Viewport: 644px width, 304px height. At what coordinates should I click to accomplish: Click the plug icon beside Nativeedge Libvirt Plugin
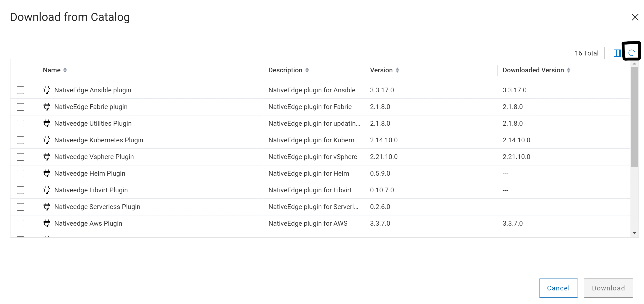point(46,190)
